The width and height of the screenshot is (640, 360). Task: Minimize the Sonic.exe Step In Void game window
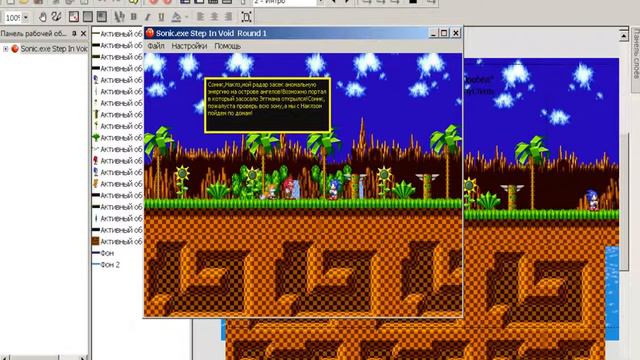434,33
